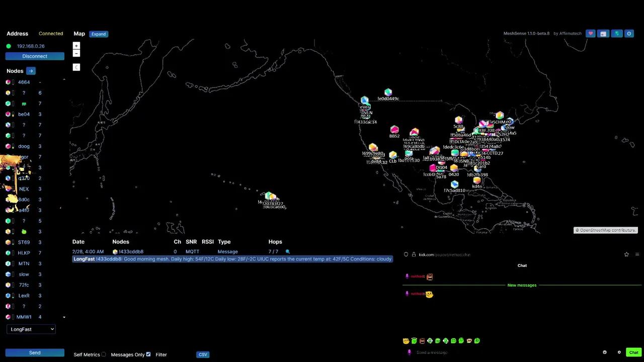Click shield icon in kick address bar
644x362 pixels.
(x=406, y=254)
